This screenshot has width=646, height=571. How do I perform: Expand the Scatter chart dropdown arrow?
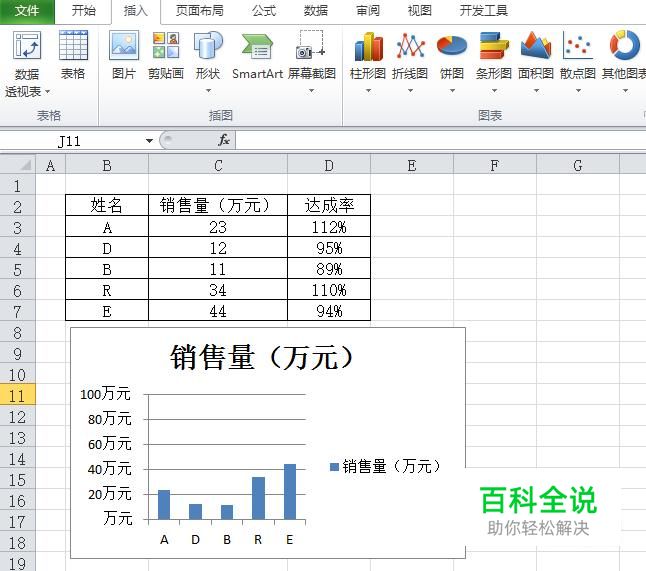578,90
